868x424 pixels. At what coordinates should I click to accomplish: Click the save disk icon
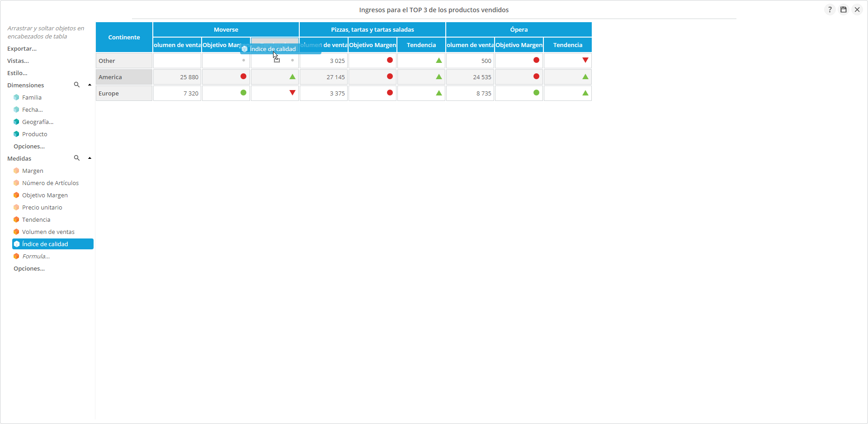click(x=844, y=10)
